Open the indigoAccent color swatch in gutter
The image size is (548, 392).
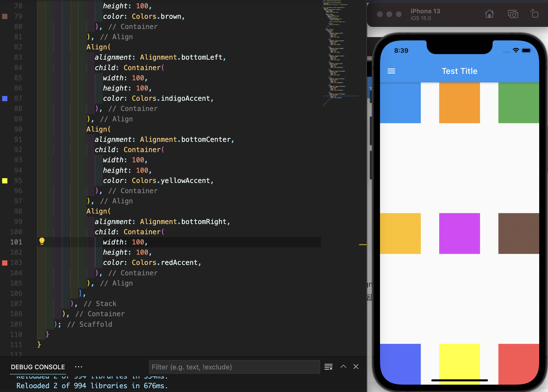coord(5,99)
